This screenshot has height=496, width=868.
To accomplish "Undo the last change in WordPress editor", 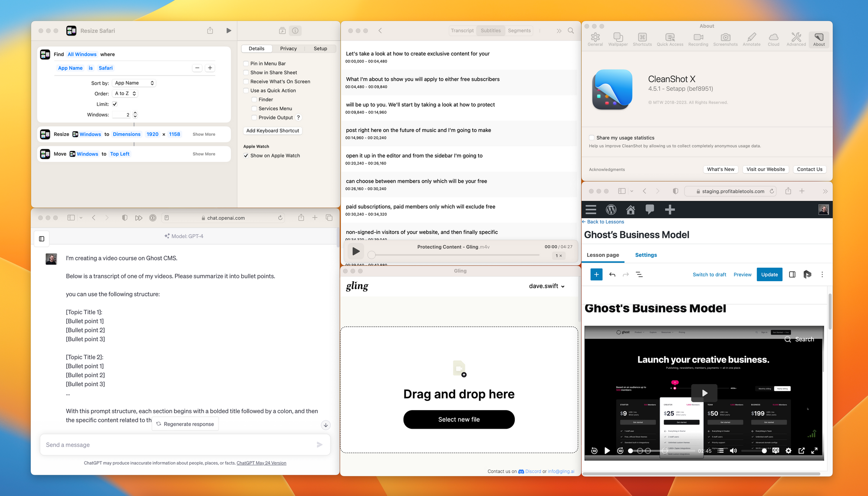I will pyautogui.click(x=612, y=275).
